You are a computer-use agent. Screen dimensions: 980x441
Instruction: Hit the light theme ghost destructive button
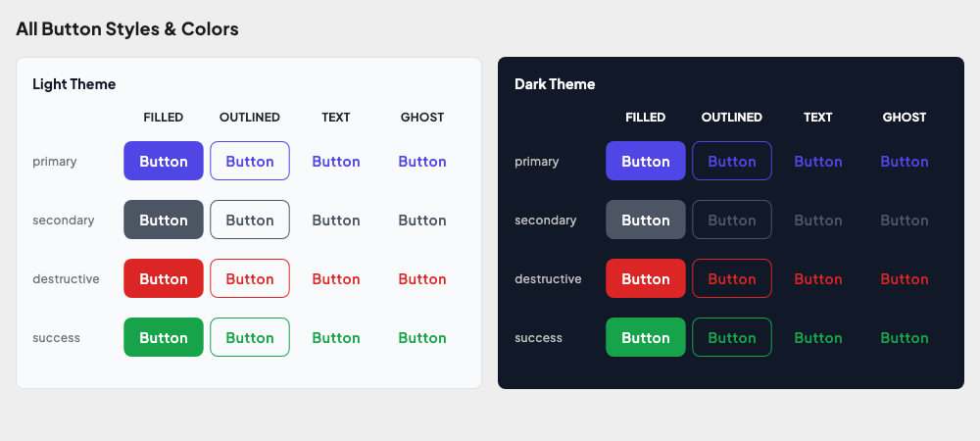coord(422,278)
